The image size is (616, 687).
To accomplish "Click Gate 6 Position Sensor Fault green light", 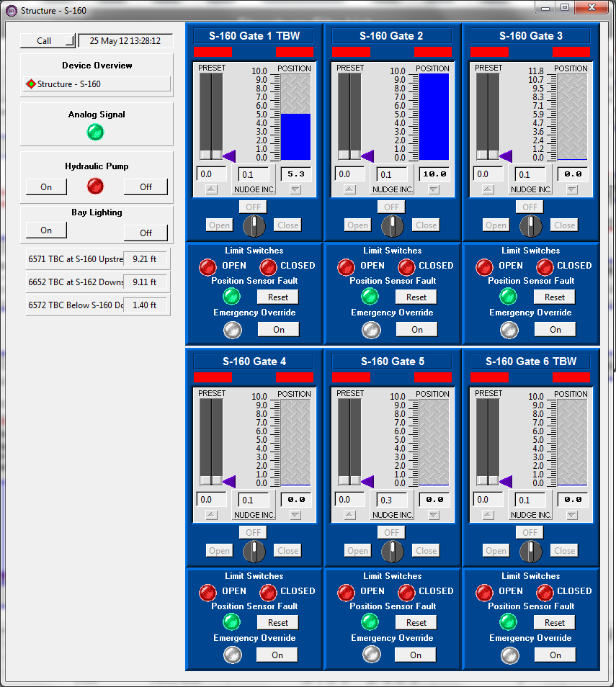I will [x=508, y=622].
